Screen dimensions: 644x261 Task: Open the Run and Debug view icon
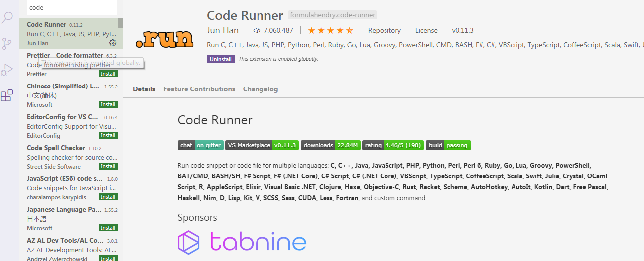pyautogui.click(x=7, y=70)
